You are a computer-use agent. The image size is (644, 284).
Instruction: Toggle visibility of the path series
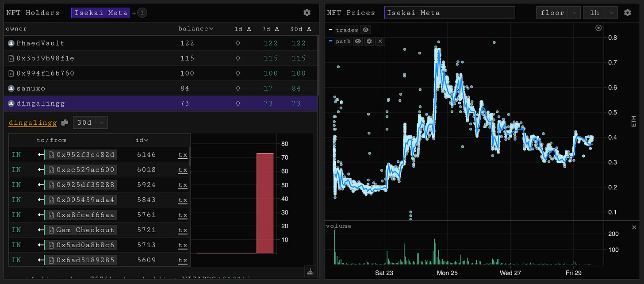pos(358,41)
